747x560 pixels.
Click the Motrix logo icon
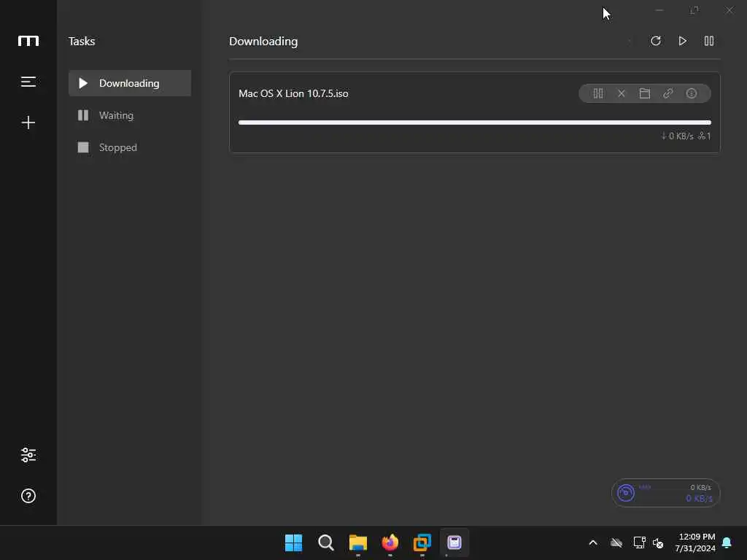28,41
